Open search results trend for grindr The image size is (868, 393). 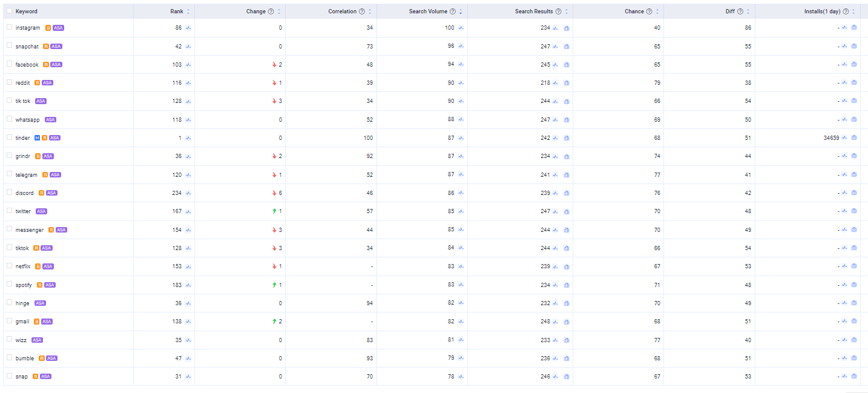click(x=556, y=156)
